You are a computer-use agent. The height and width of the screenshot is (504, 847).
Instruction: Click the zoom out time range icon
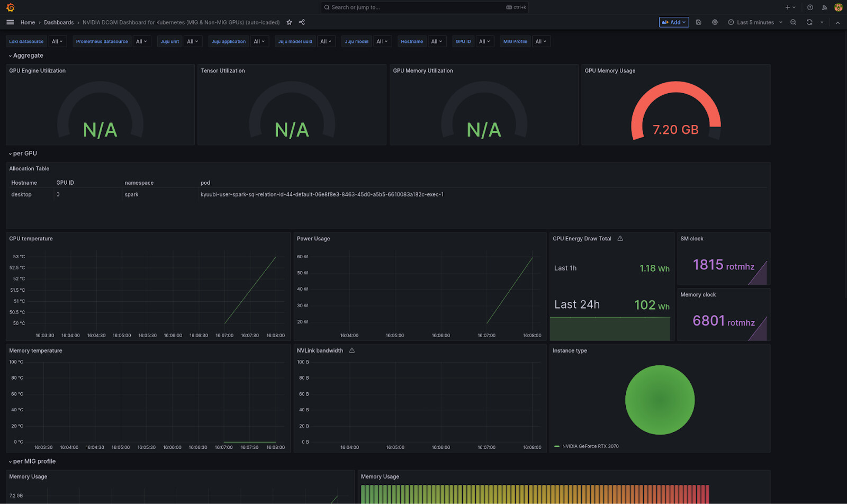pos(793,22)
